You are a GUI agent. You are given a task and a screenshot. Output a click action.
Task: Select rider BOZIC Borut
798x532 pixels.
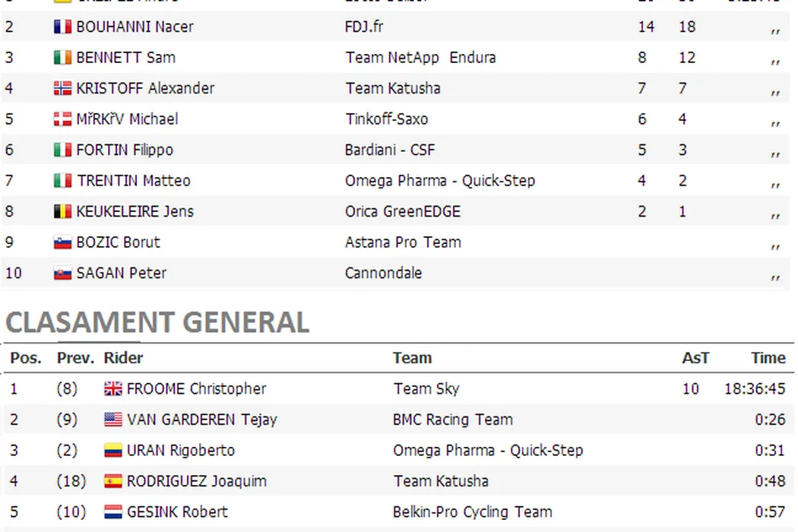(x=118, y=242)
